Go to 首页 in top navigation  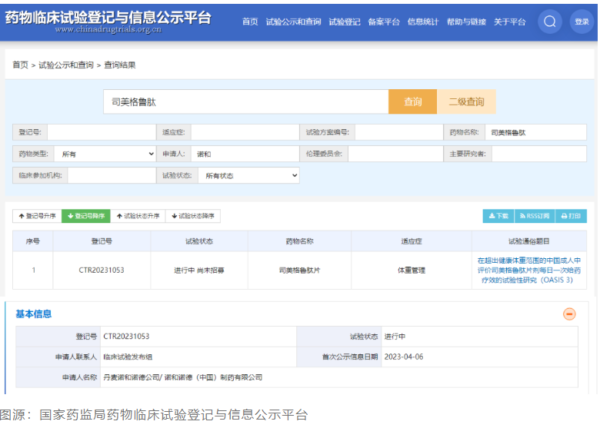pyautogui.click(x=250, y=22)
